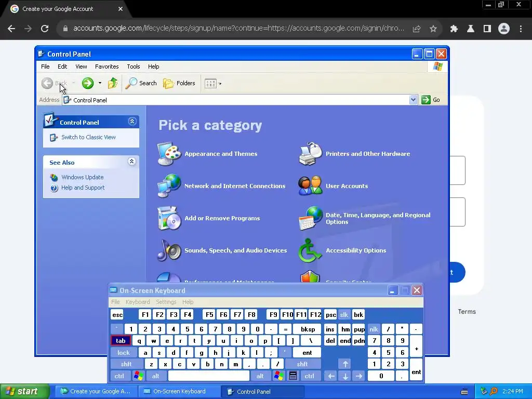Toggle the slk scroll lock key
The image size is (532, 399).
pos(344,315)
